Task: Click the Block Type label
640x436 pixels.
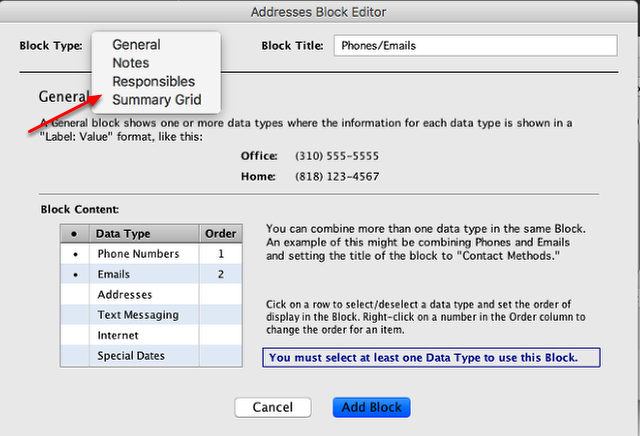Action: pyautogui.click(x=51, y=46)
